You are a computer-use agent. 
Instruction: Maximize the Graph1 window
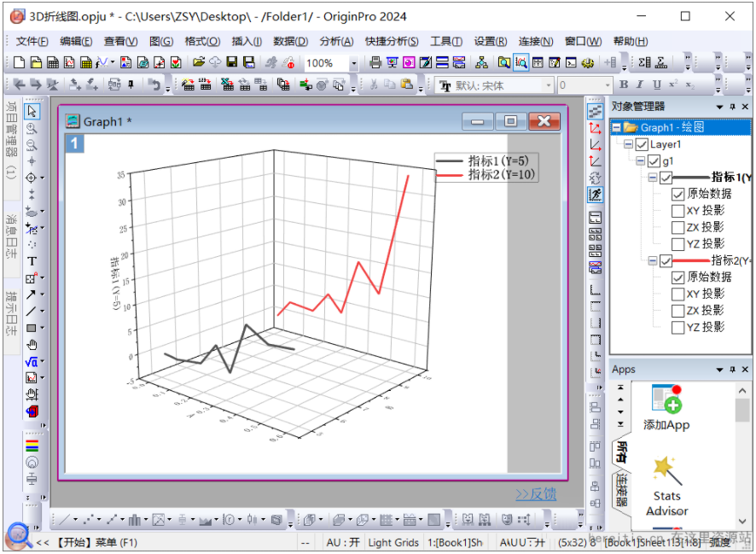pyautogui.click(x=510, y=121)
